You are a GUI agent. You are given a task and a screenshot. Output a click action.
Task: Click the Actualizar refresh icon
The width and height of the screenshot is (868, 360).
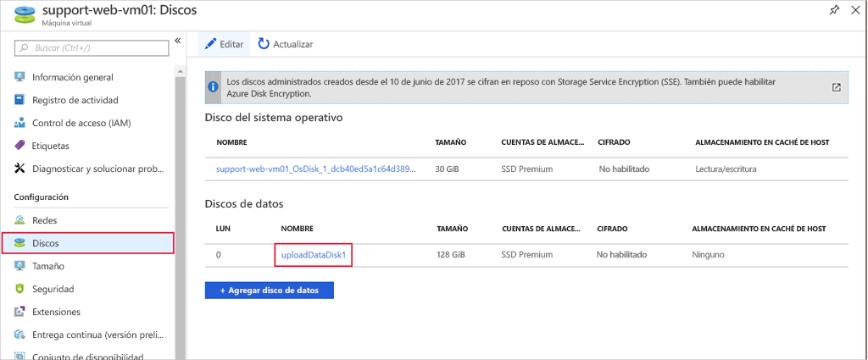coord(264,44)
